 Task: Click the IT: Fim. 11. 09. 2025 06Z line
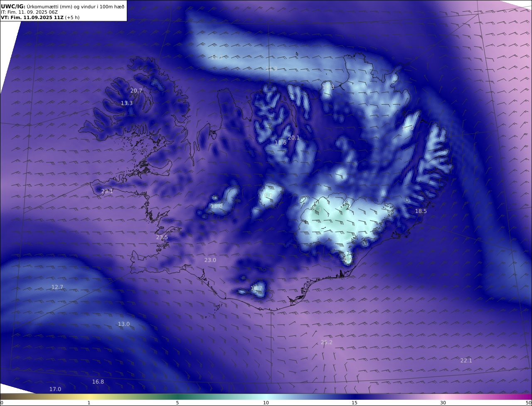[x=30, y=12]
